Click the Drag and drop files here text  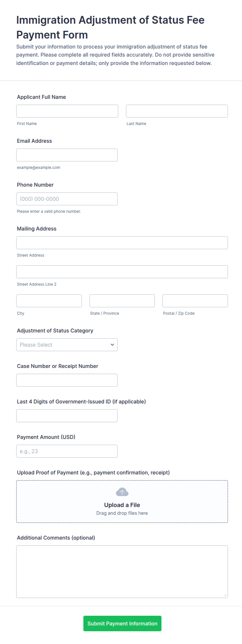coord(122,513)
